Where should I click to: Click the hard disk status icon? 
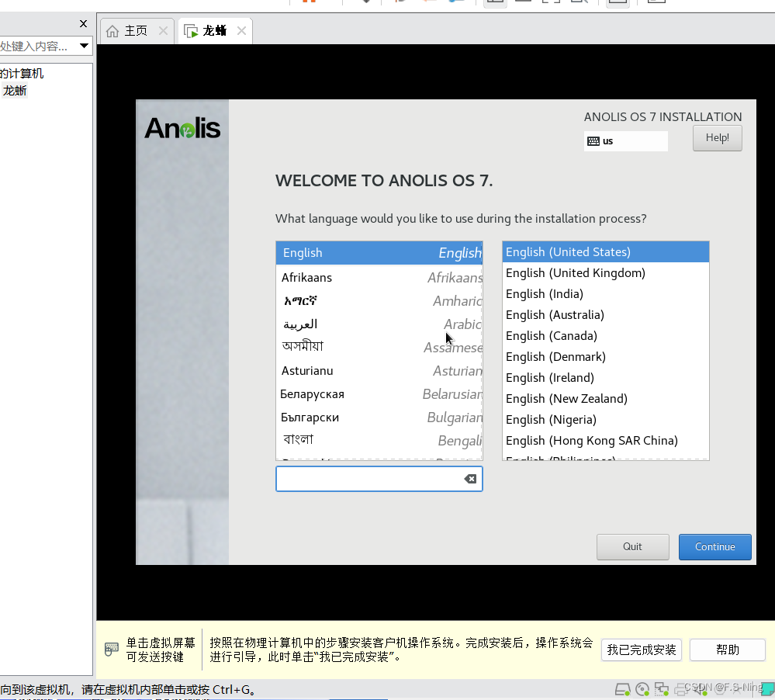[623, 688]
